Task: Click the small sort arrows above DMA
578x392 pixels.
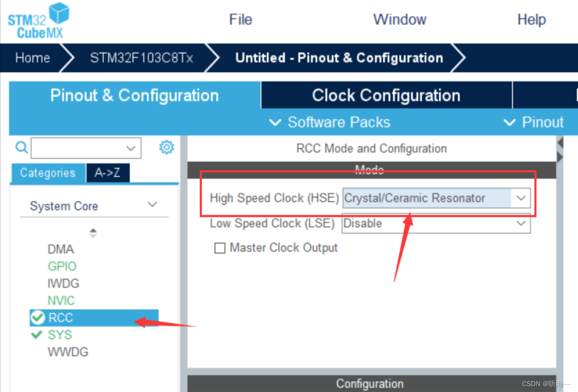Action: click(x=93, y=233)
